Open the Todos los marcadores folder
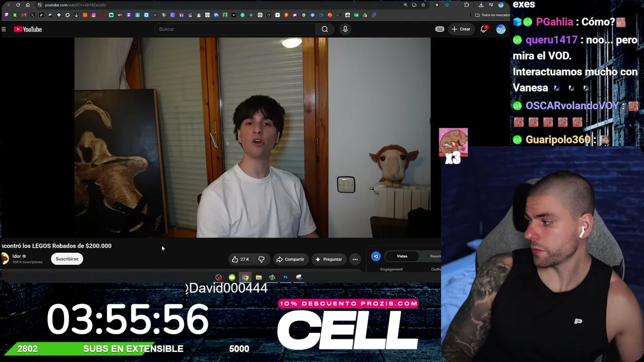644x362 pixels. coord(492,15)
